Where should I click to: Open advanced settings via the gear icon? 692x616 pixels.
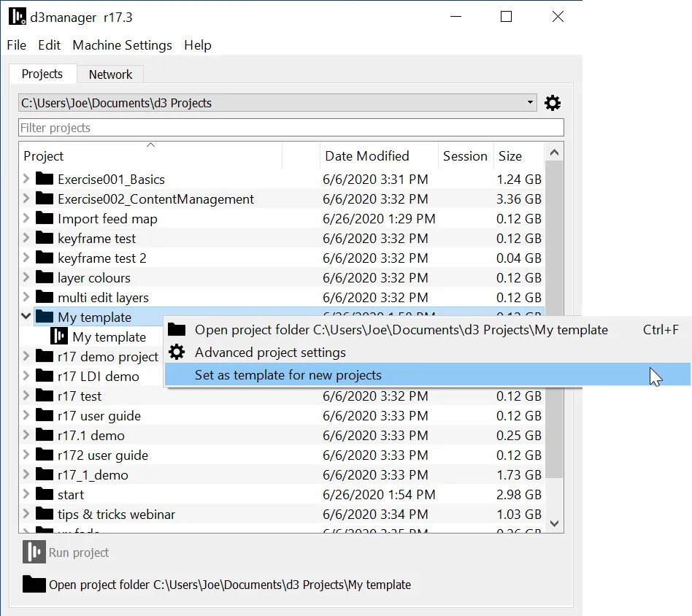point(553,102)
